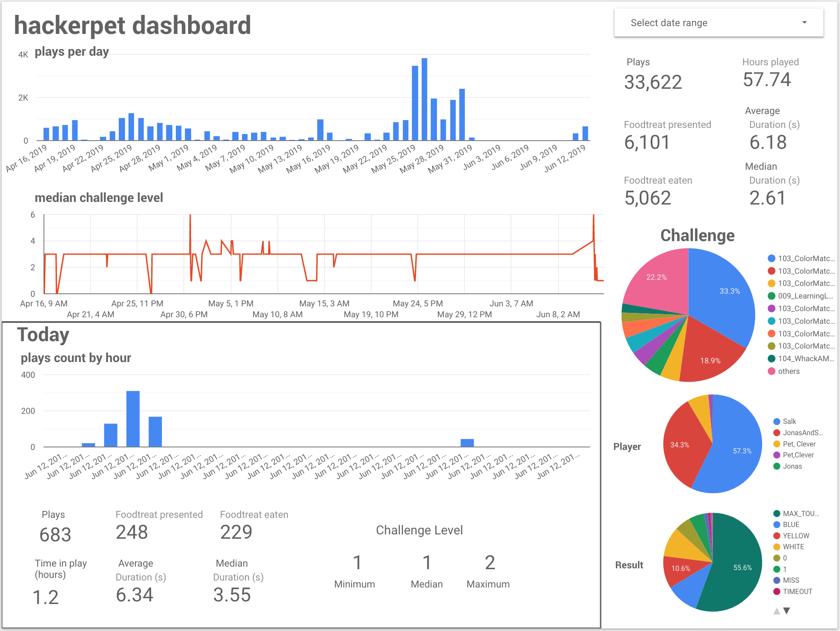Click the MISS legend marker
This screenshot has height=631, width=840.
pyautogui.click(x=776, y=580)
